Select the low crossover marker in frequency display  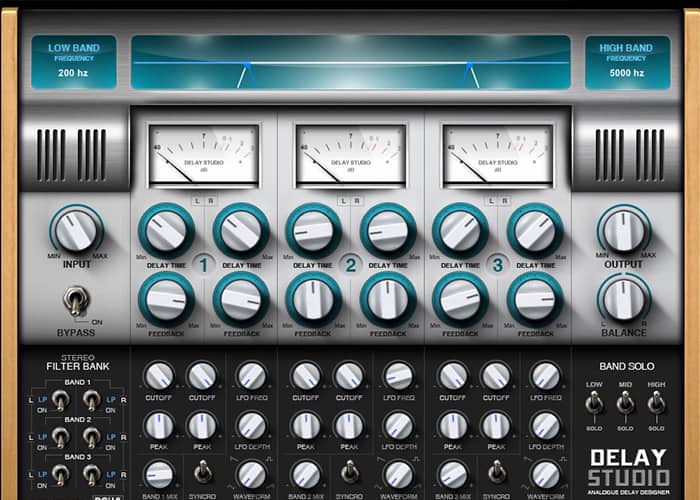[246, 66]
